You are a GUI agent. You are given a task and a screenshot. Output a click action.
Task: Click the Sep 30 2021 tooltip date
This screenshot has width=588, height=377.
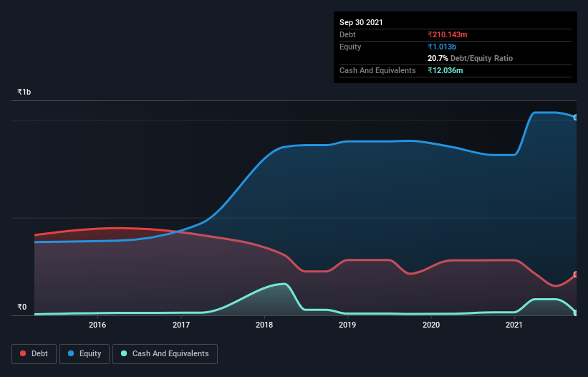coord(361,22)
